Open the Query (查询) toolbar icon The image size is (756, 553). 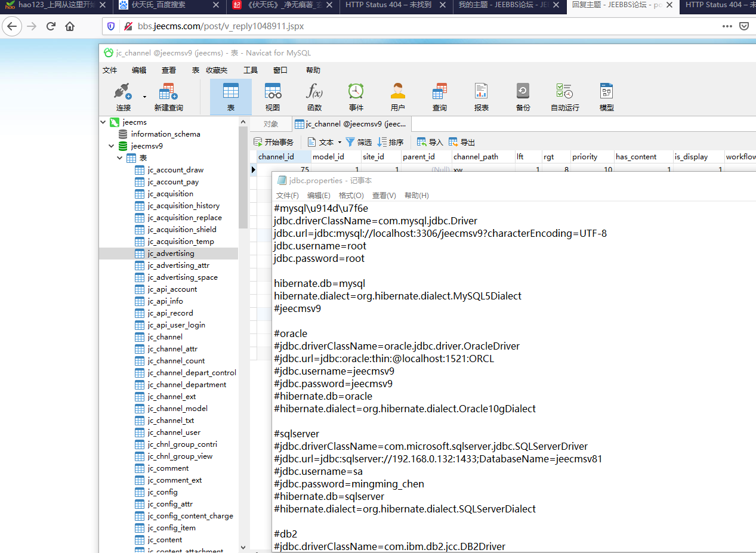point(440,97)
